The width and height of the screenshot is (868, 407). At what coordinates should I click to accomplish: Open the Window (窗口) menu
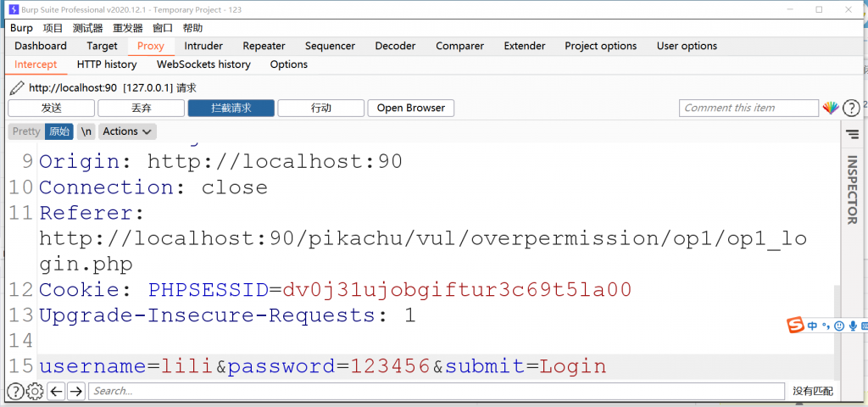click(x=163, y=28)
